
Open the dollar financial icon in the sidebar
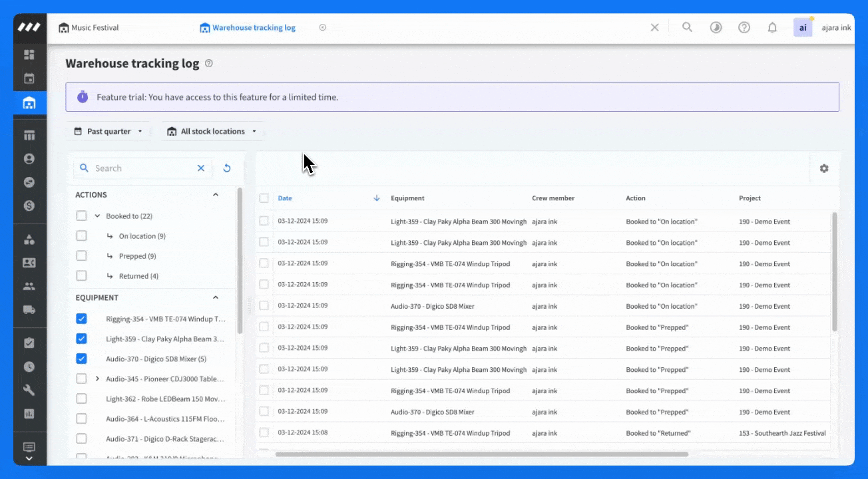pyautogui.click(x=29, y=206)
